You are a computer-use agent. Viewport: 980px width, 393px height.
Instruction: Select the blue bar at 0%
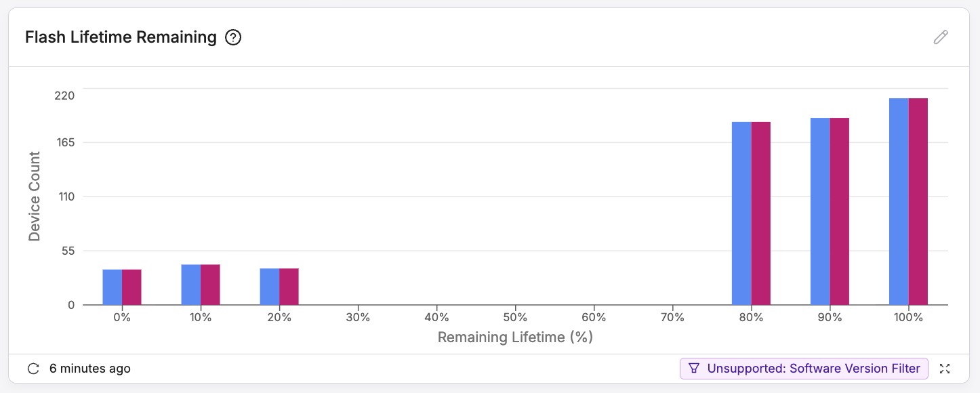click(113, 287)
